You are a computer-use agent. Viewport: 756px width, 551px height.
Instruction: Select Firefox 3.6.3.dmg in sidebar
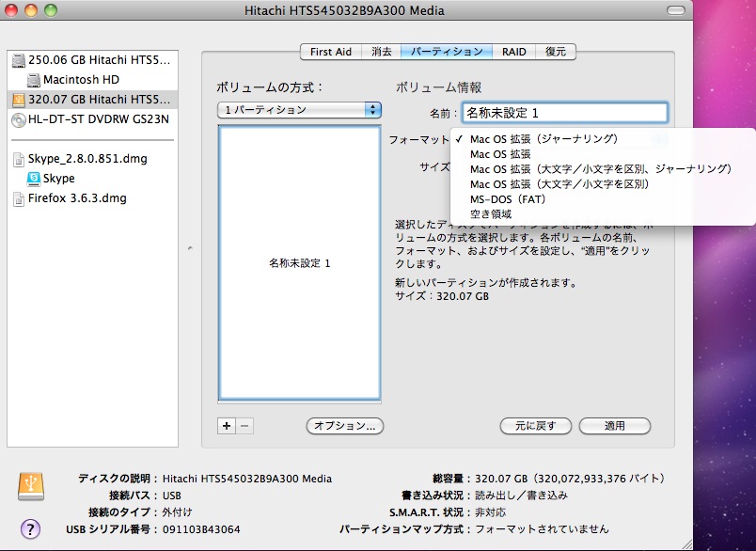coord(92,198)
